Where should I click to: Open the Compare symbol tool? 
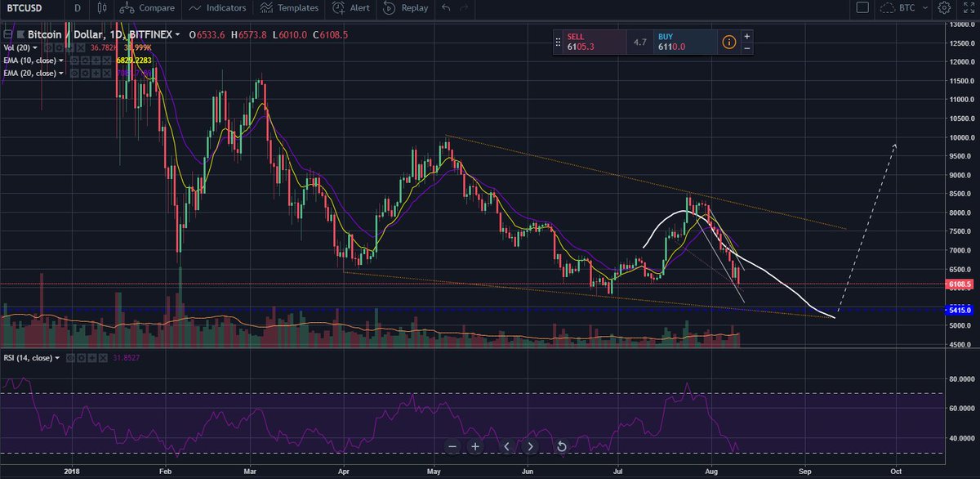tap(149, 9)
